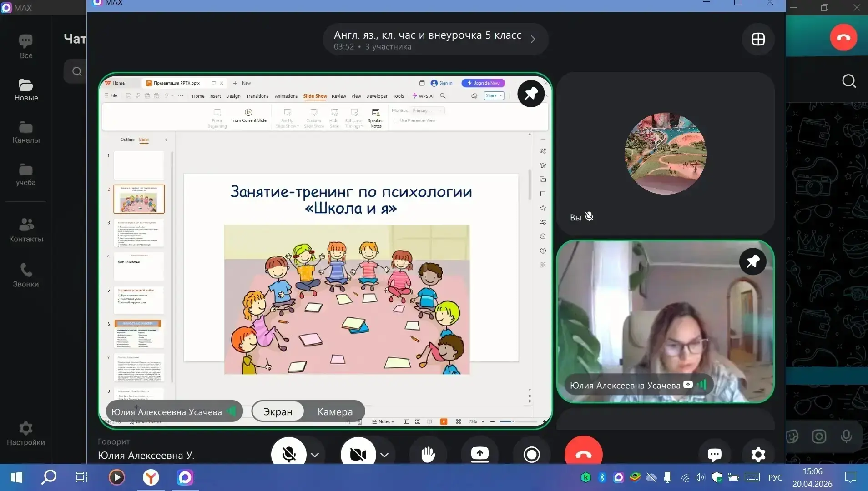Open Контакты section
Image resolution: width=868 pixels, height=491 pixels.
tap(26, 230)
